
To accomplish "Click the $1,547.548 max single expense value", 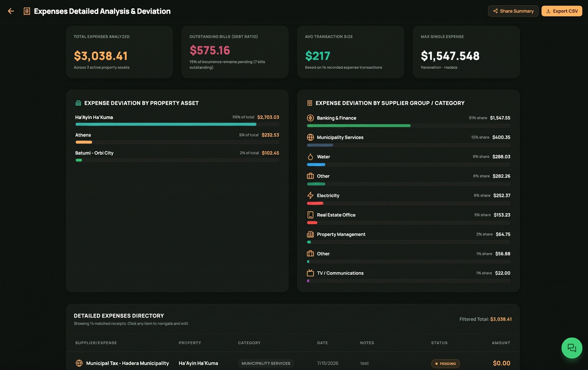I will pyautogui.click(x=450, y=56).
